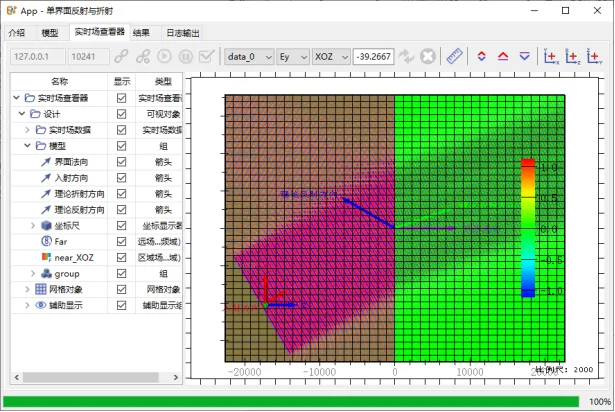
Task: Click the pause button in toolbar
Action: (x=186, y=57)
